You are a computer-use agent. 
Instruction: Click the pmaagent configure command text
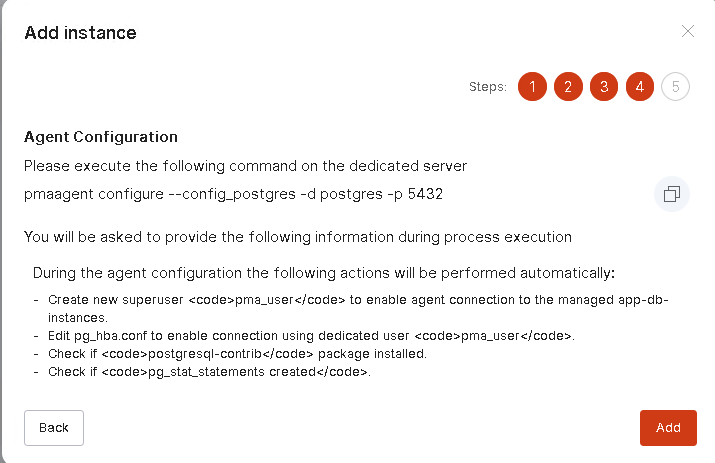coord(233,194)
